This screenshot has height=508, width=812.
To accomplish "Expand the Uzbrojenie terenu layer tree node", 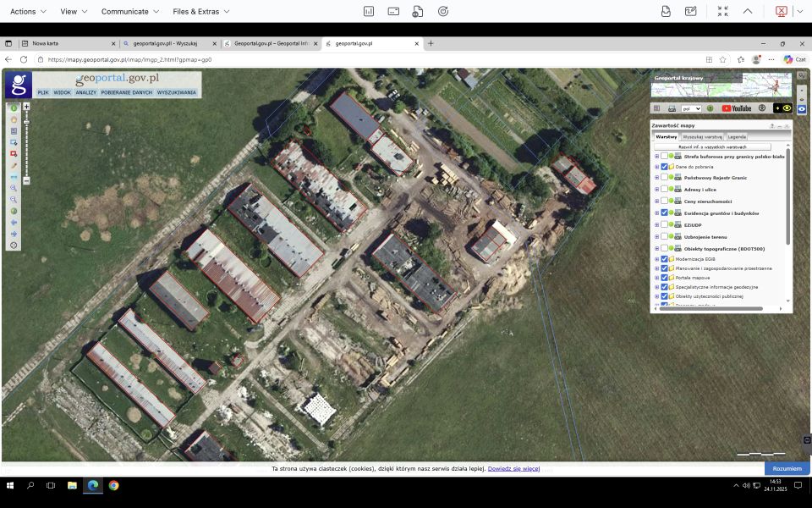I will click(656, 237).
